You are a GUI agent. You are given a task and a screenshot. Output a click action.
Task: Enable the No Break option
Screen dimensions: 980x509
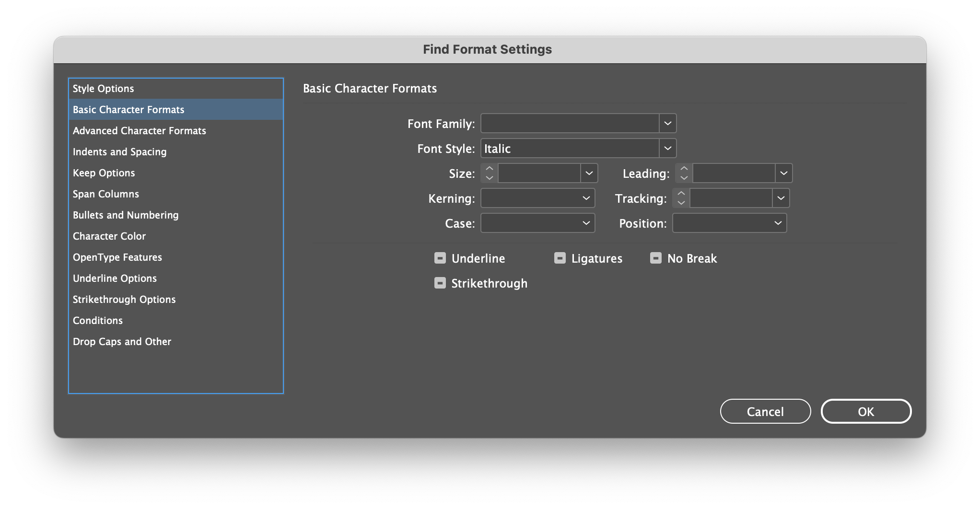pos(656,258)
